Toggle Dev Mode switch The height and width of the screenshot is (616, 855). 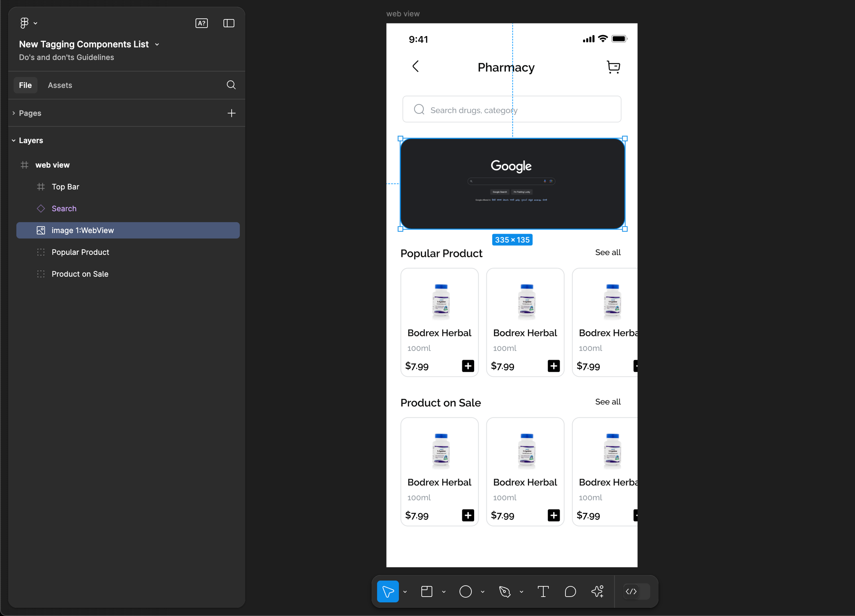pos(636,591)
